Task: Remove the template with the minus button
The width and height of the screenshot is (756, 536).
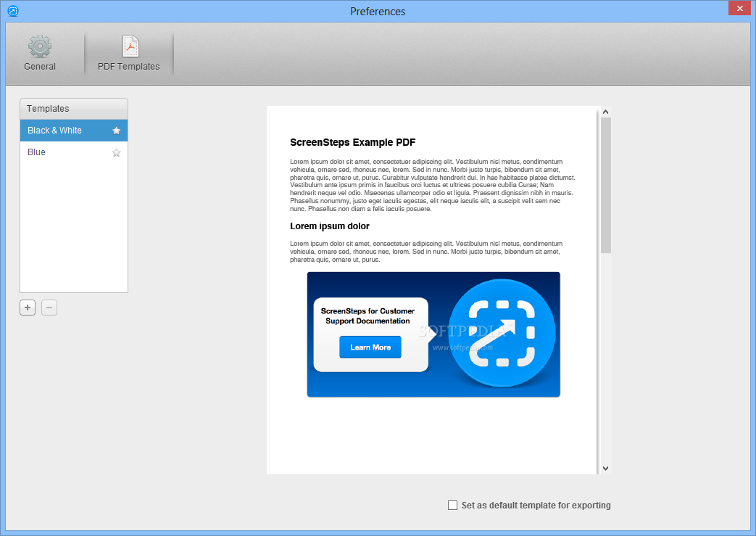Action: 49,308
